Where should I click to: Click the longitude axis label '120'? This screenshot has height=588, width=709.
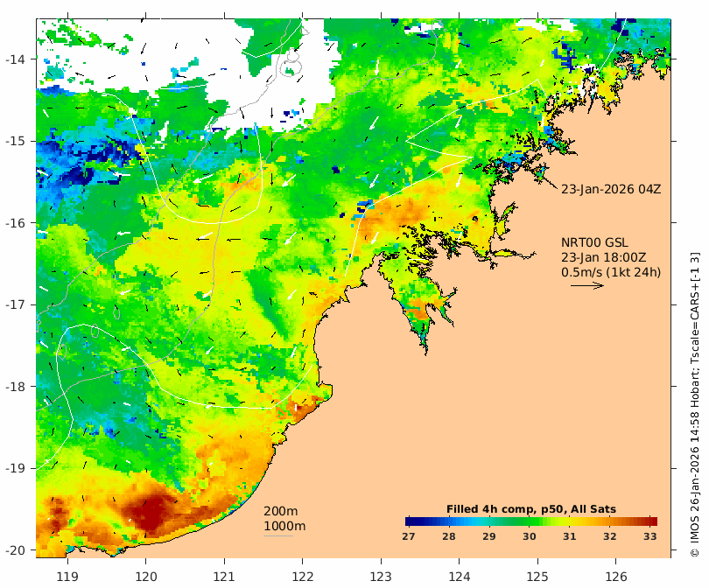pyautogui.click(x=146, y=577)
